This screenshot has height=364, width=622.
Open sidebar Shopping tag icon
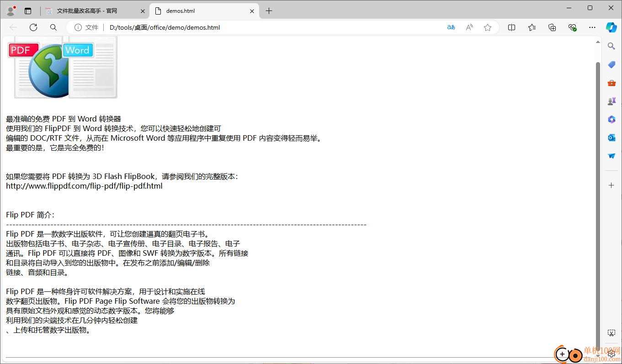coord(611,64)
